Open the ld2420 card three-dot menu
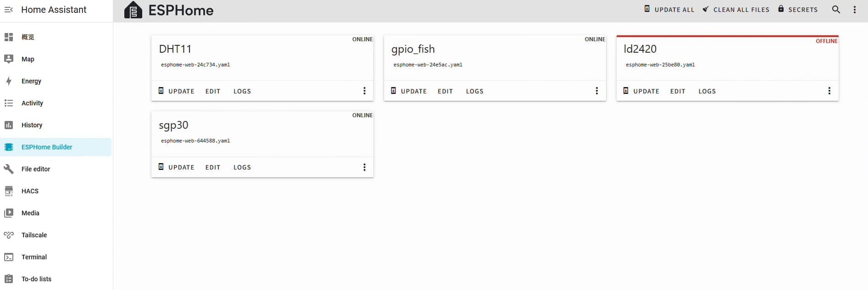This screenshot has width=868, height=290. pyautogui.click(x=829, y=91)
